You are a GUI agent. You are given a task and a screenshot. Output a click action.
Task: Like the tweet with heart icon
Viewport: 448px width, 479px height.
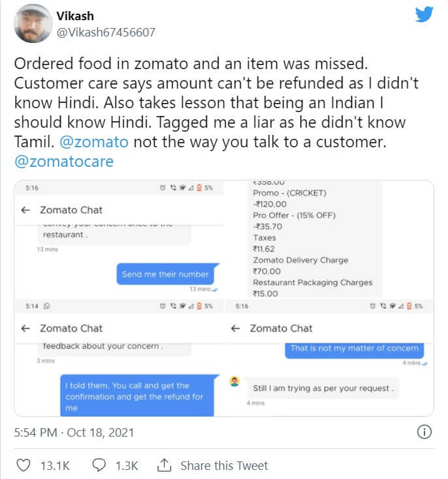pyautogui.click(x=23, y=465)
